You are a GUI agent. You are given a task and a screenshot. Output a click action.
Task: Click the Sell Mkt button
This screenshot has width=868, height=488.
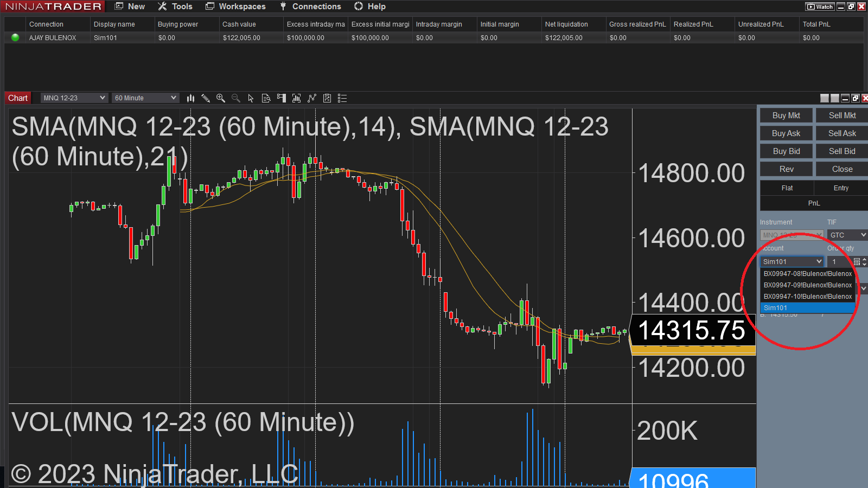pos(842,115)
